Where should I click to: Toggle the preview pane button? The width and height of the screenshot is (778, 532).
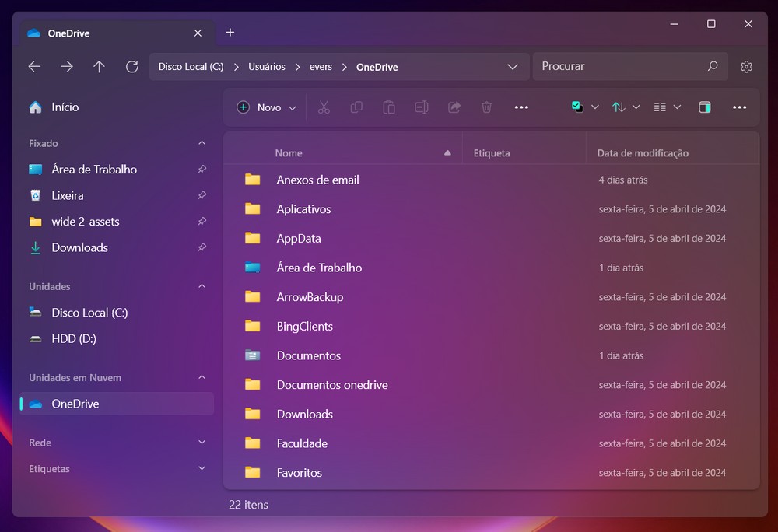(705, 107)
